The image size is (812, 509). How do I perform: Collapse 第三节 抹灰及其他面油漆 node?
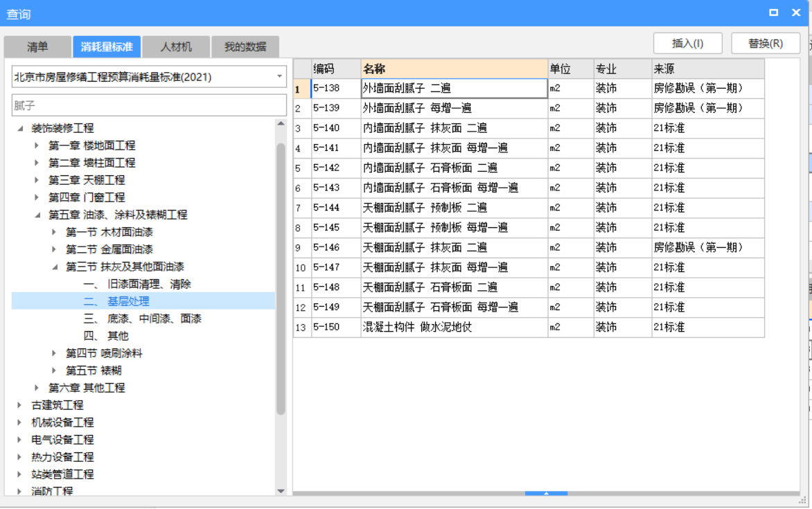point(54,267)
